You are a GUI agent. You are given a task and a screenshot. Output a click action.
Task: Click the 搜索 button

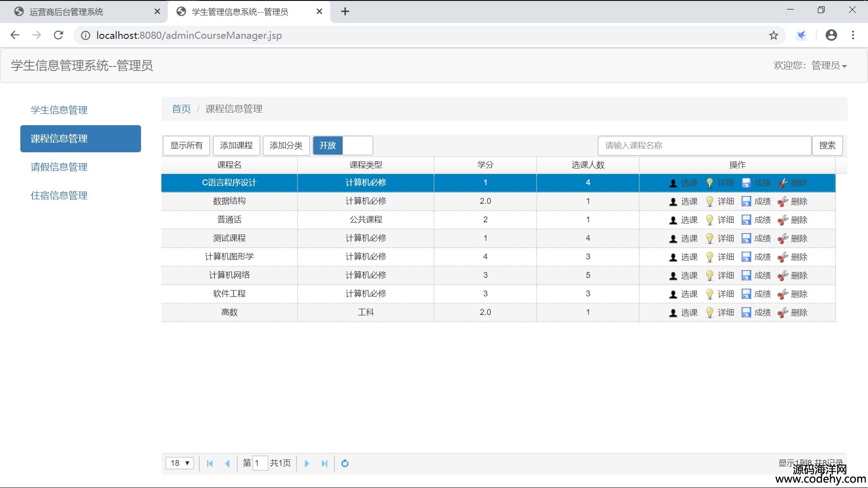coord(827,145)
